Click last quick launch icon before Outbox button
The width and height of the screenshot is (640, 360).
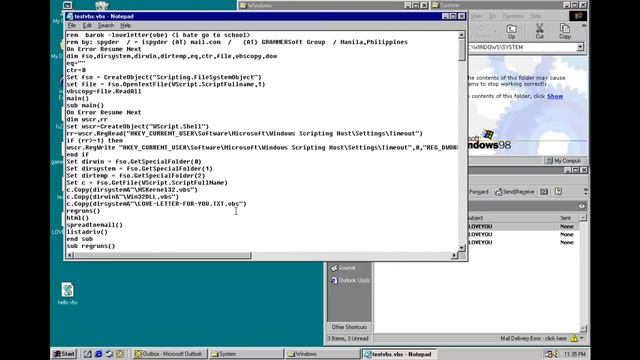120,354
